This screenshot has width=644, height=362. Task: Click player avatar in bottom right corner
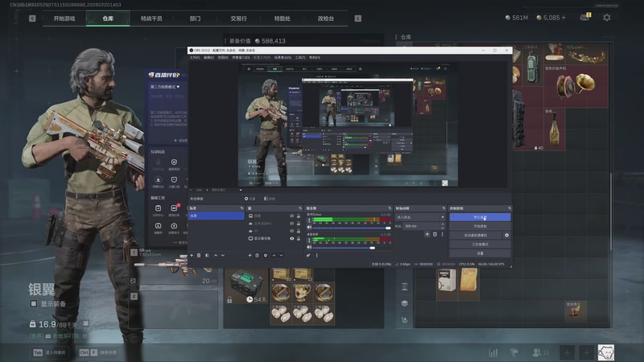606,352
